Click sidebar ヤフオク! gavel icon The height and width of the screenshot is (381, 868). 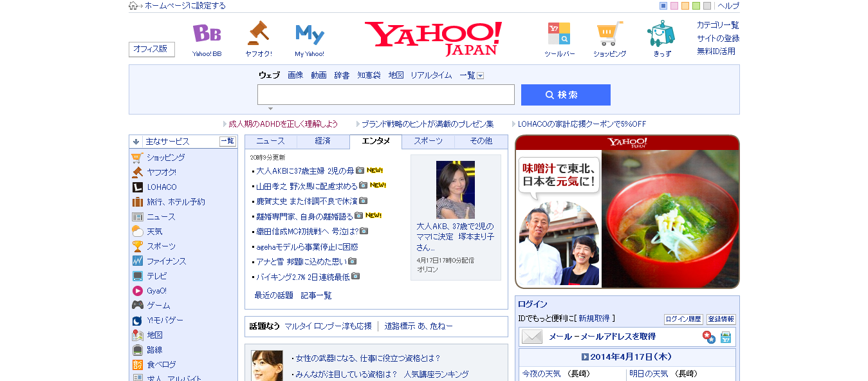click(137, 172)
